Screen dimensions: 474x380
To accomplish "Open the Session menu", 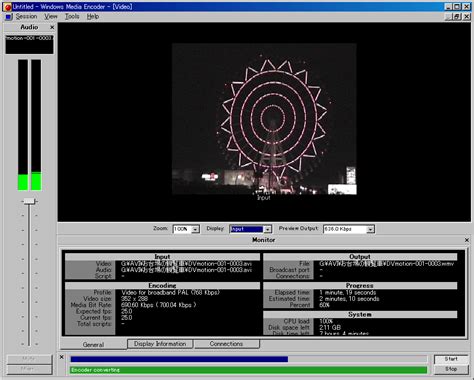I will point(26,16).
